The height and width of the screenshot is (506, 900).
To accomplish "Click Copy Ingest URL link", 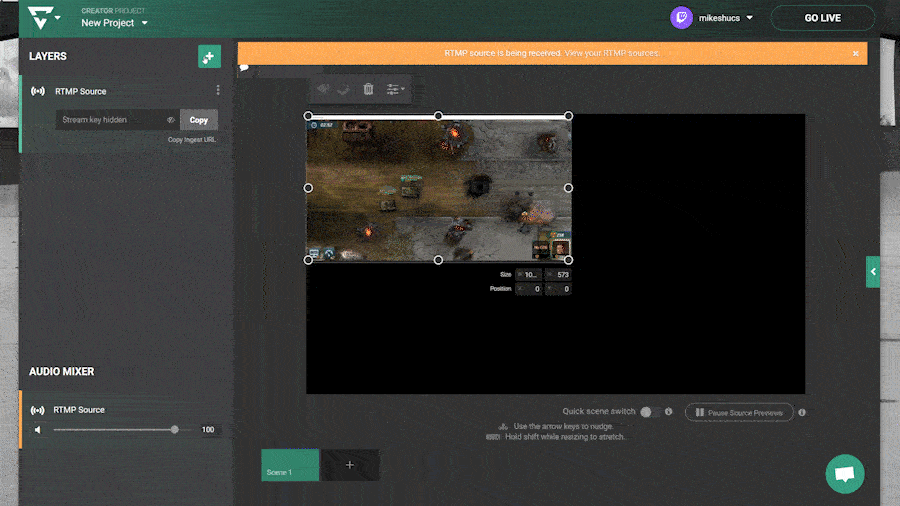I will pos(192,139).
